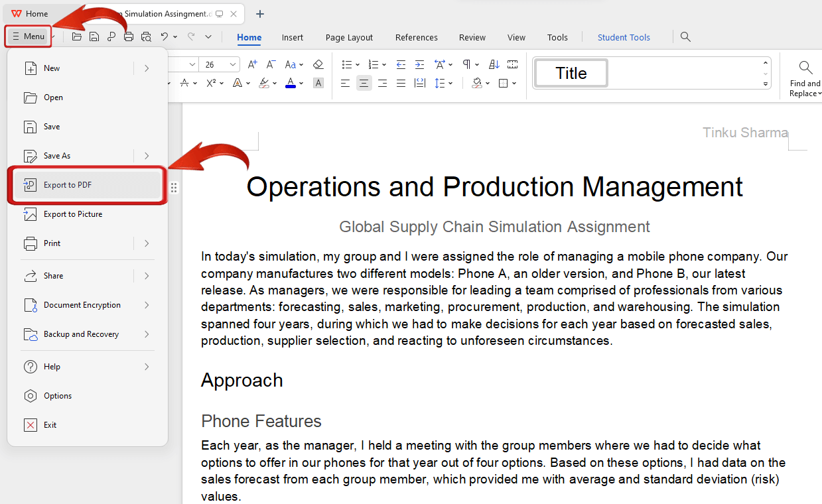
Task: Open Backup and Recovery submenu
Action: point(88,334)
